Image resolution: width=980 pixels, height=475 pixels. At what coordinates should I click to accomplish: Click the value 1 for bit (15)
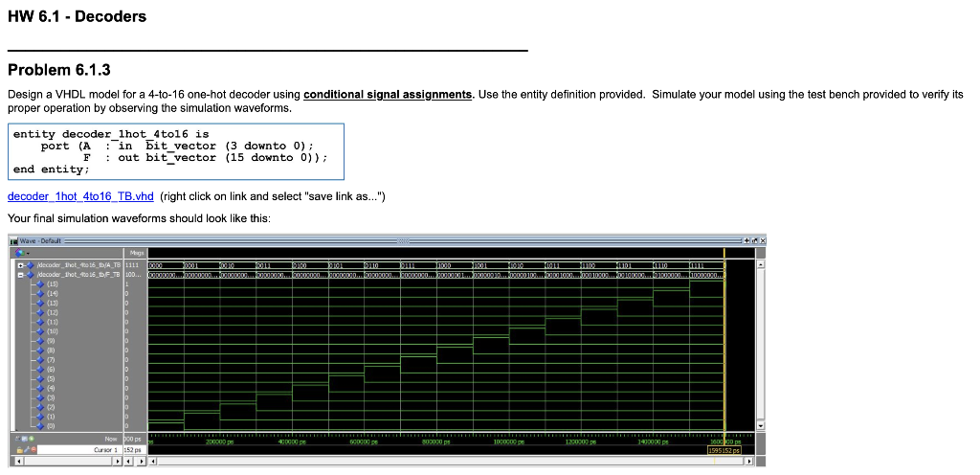pyautogui.click(x=127, y=284)
